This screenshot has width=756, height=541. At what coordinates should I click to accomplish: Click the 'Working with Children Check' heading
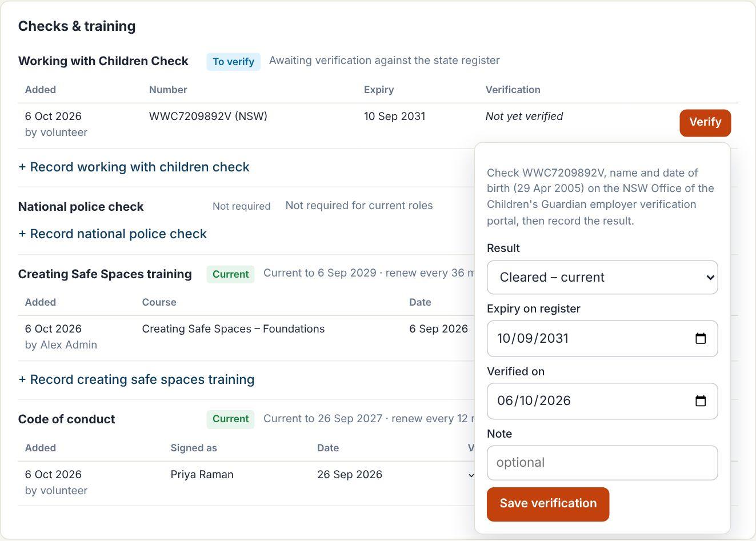coord(103,61)
